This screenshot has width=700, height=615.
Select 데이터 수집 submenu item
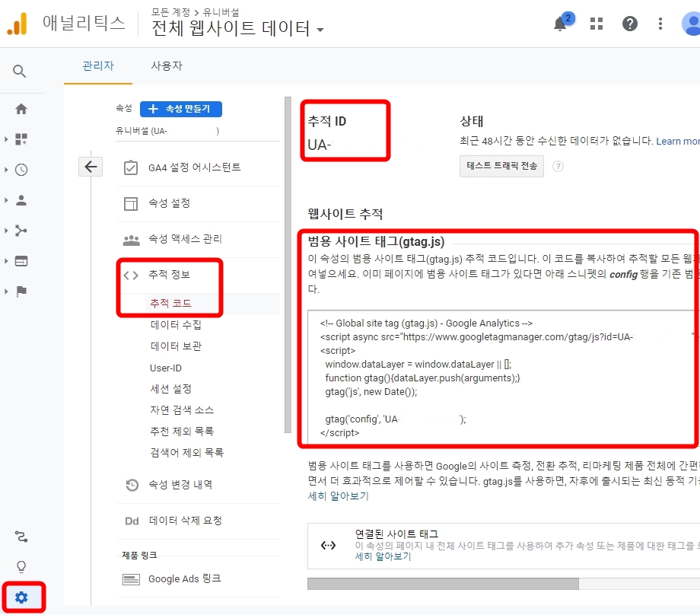click(x=176, y=325)
